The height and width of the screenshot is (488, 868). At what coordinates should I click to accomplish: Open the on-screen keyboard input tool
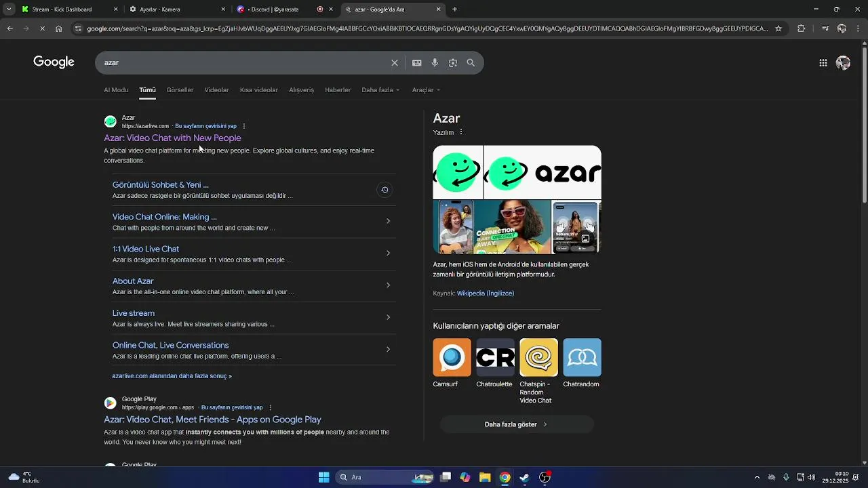[417, 63]
